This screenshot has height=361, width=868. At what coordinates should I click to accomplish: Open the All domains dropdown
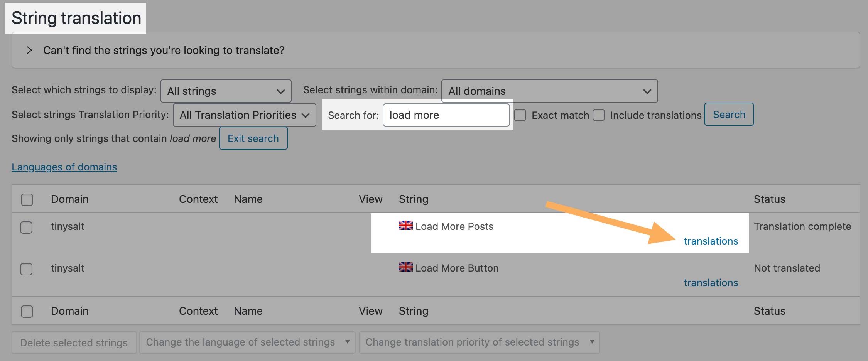pos(549,91)
